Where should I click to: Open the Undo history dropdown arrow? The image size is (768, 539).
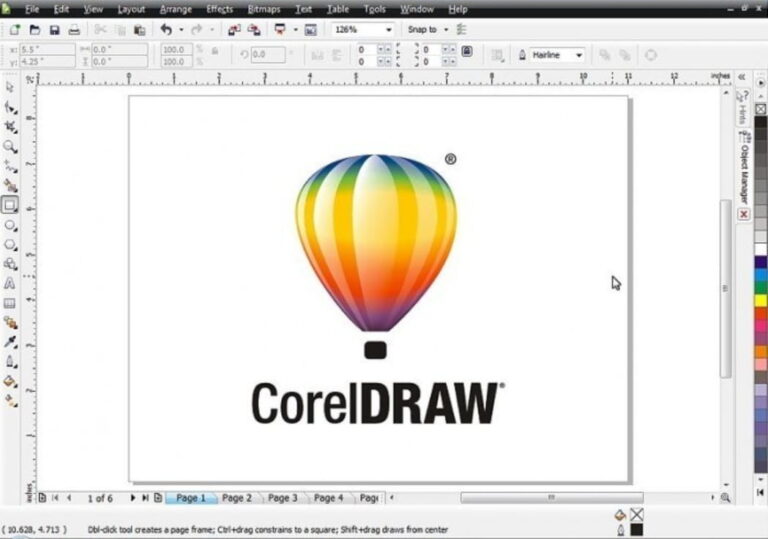pyautogui.click(x=181, y=30)
